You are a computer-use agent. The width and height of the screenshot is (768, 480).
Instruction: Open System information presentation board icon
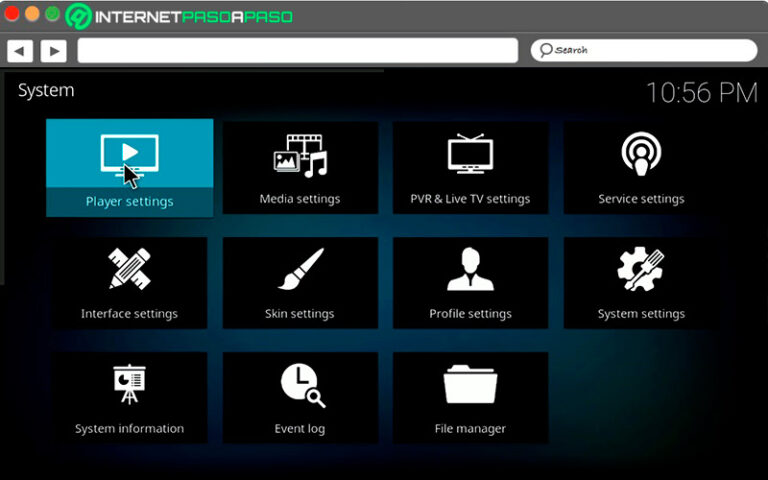pyautogui.click(x=129, y=384)
